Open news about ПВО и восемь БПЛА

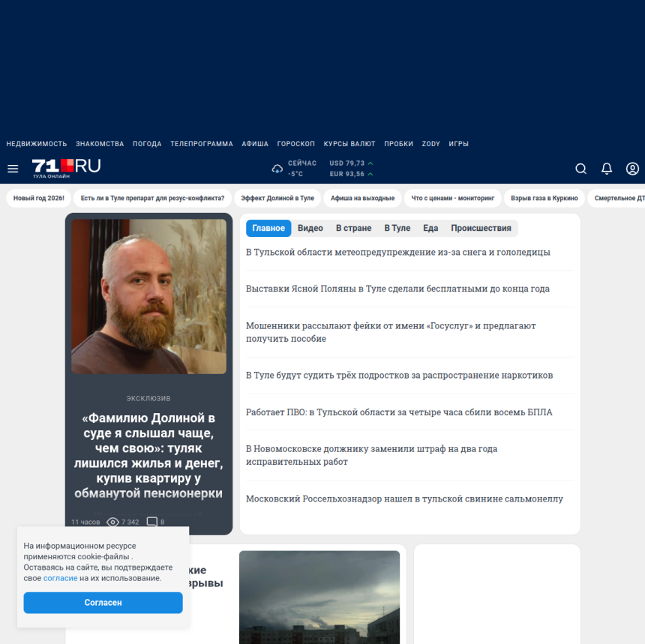coord(399,412)
